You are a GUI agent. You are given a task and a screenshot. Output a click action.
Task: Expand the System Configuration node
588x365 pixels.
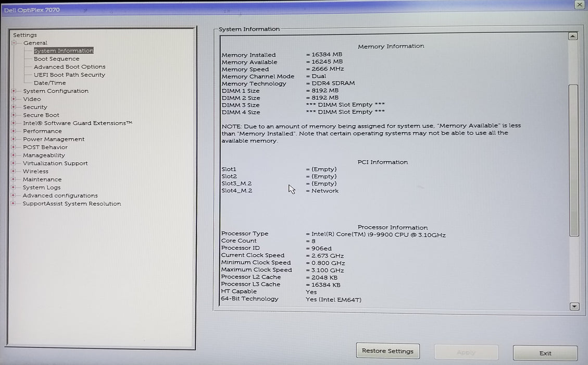pyautogui.click(x=14, y=91)
